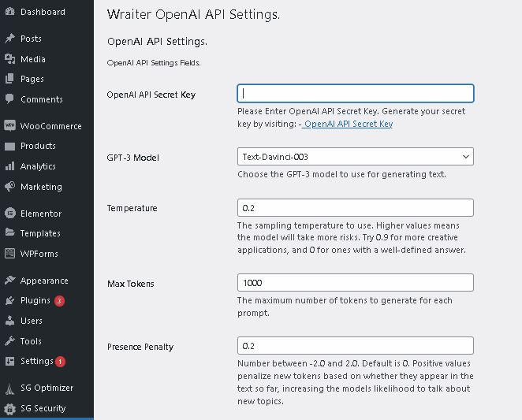Click the Presence Penalty value field
522x420 pixels.
[355, 345]
